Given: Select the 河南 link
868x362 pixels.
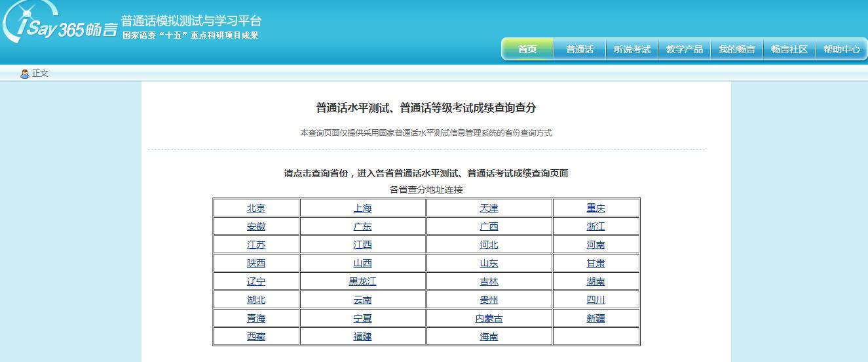Looking at the screenshot, I should (x=595, y=245).
